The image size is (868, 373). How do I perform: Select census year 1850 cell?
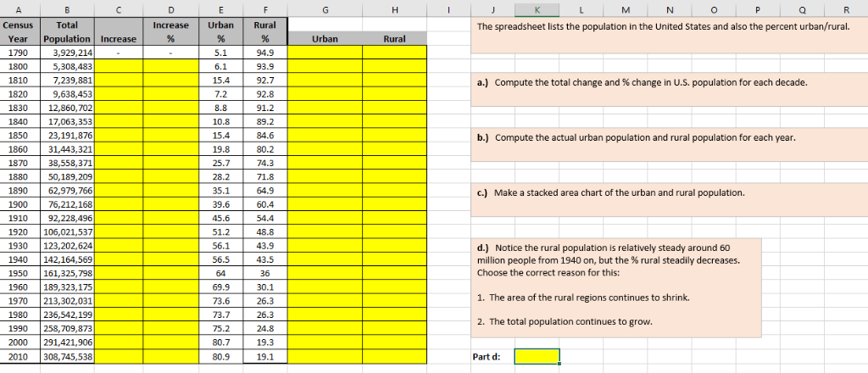20,136
